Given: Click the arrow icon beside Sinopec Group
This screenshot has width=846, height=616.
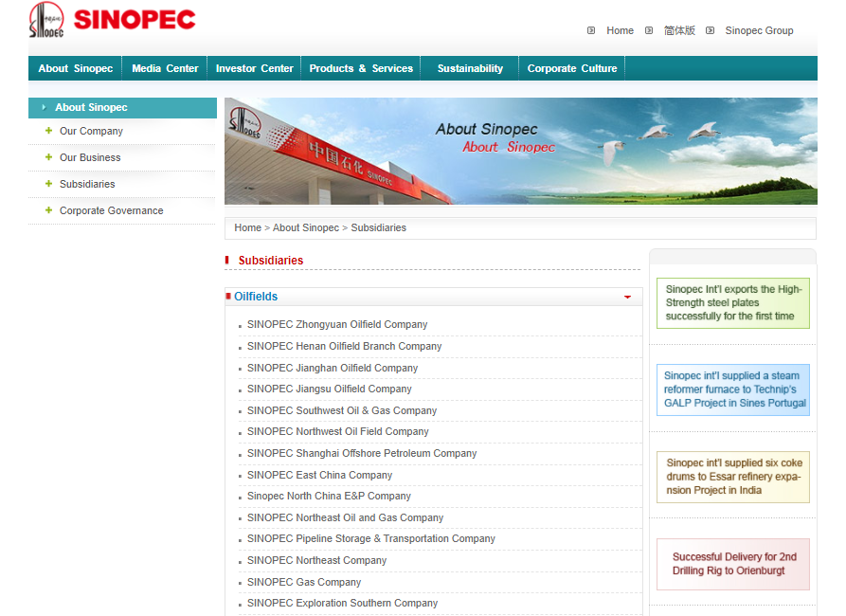Looking at the screenshot, I should [x=710, y=30].
